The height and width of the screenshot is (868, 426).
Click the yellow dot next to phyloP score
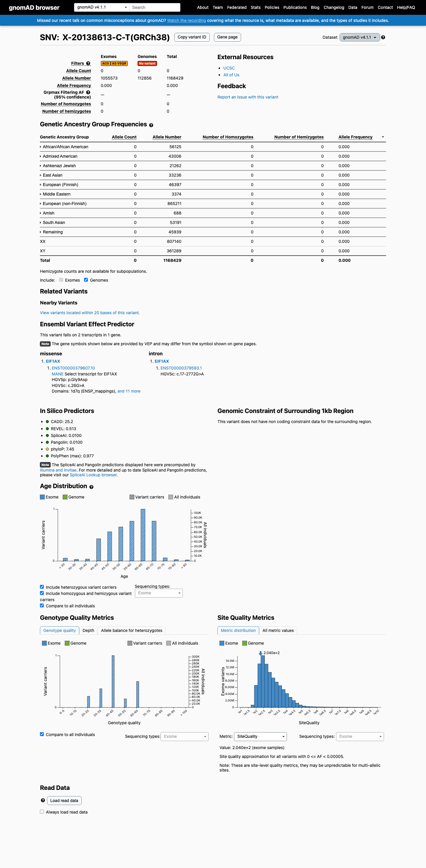pyautogui.click(x=47, y=449)
